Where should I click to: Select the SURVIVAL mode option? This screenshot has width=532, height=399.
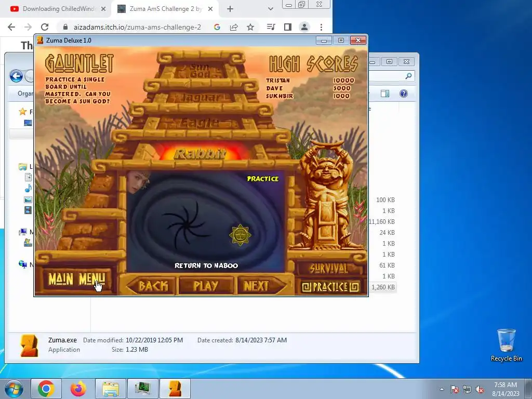click(329, 269)
